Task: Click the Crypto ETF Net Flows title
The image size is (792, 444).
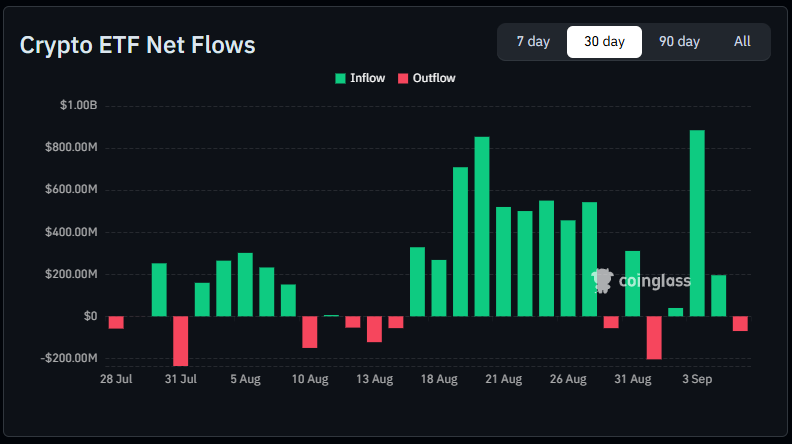Action: [137, 45]
